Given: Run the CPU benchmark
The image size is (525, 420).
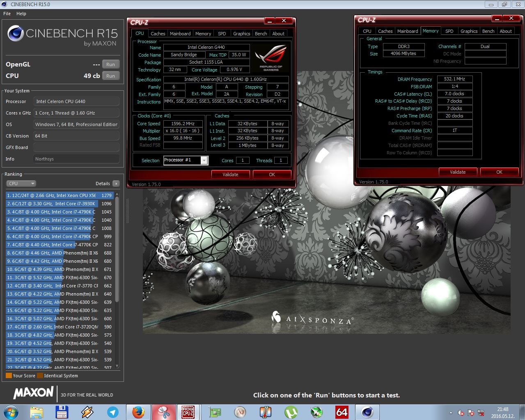Looking at the screenshot, I should pos(111,76).
